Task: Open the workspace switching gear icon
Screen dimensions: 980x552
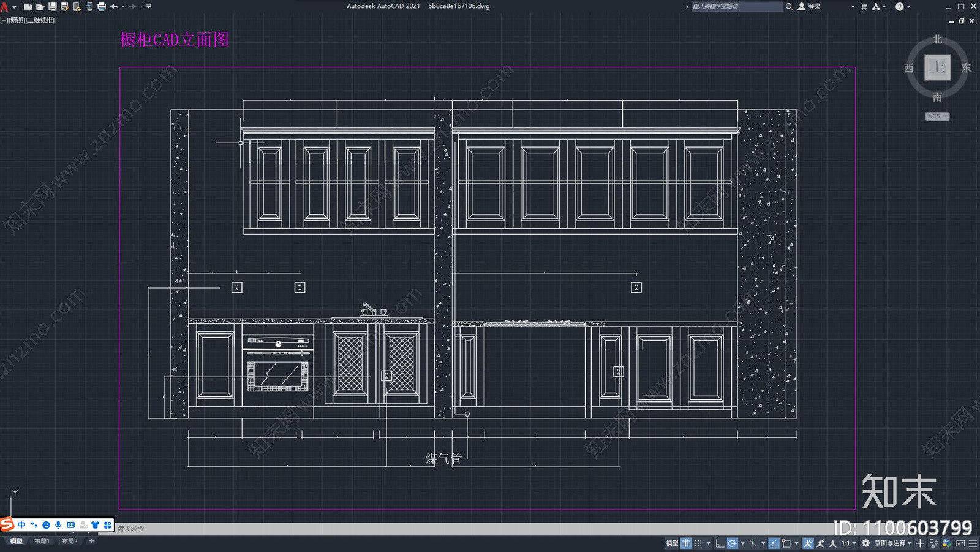Action: (865, 543)
